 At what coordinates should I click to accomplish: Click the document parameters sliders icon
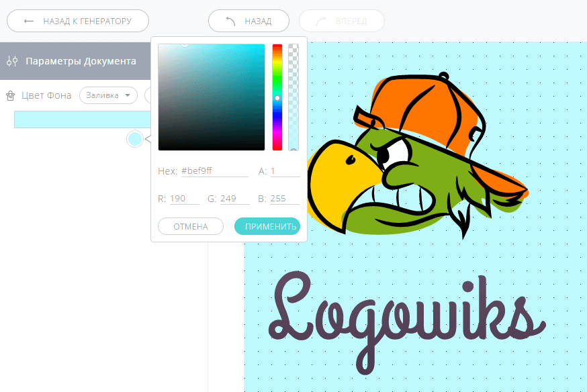(12, 61)
